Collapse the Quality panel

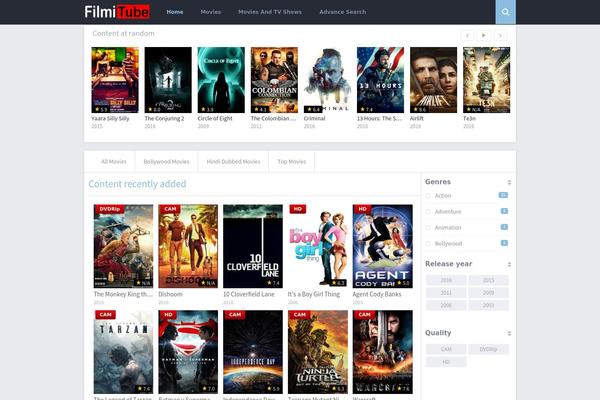[509, 333]
